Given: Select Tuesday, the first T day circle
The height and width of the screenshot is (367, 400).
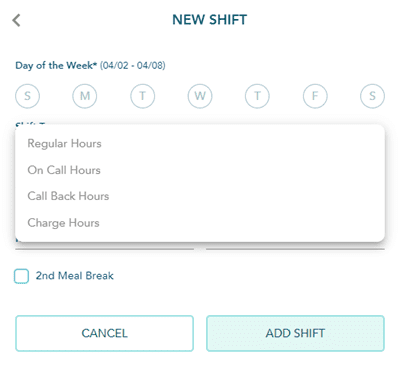Looking at the screenshot, I should pos(142,96).
